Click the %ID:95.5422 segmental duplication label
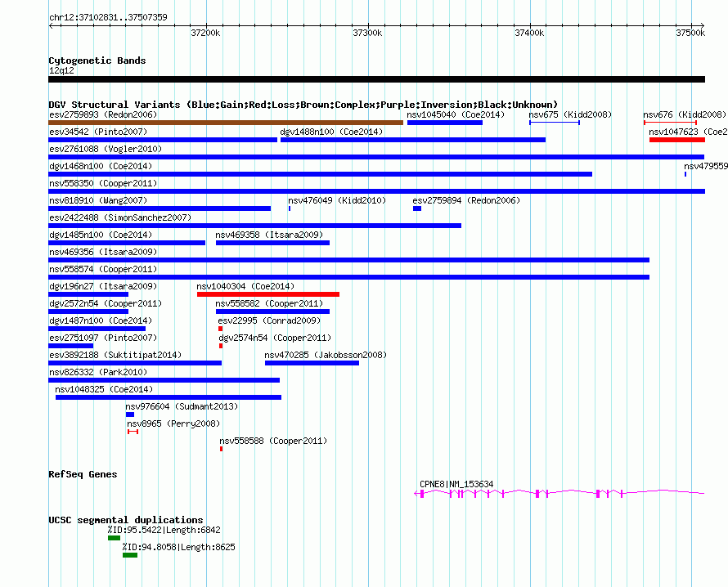 164,530
